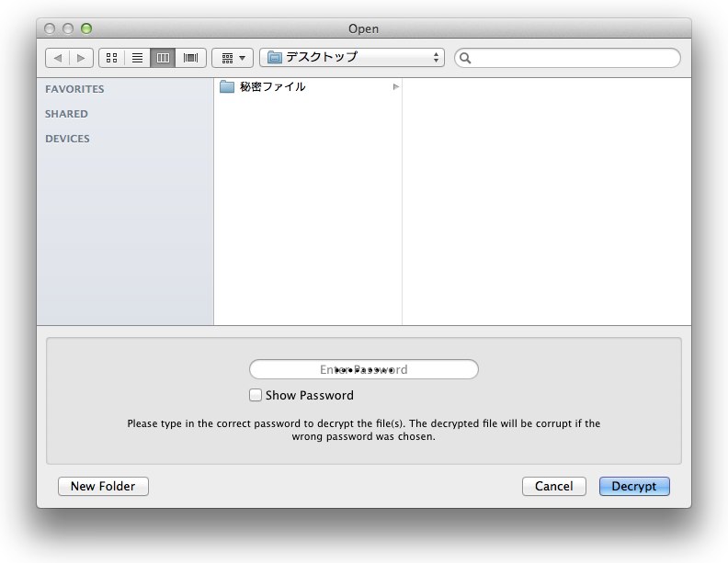Open the デスクトップ location popup
This screenshot has height=563, width=728.
click(x=352, y=58)
